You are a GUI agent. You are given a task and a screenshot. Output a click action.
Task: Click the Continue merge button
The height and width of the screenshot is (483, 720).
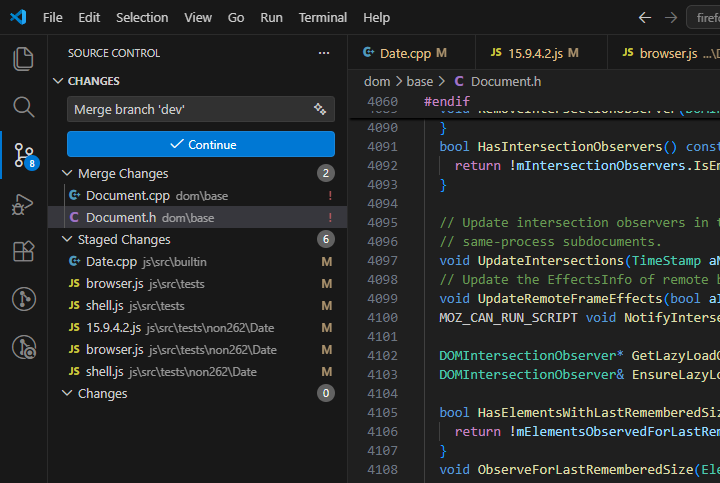click(x=201, y=144)
